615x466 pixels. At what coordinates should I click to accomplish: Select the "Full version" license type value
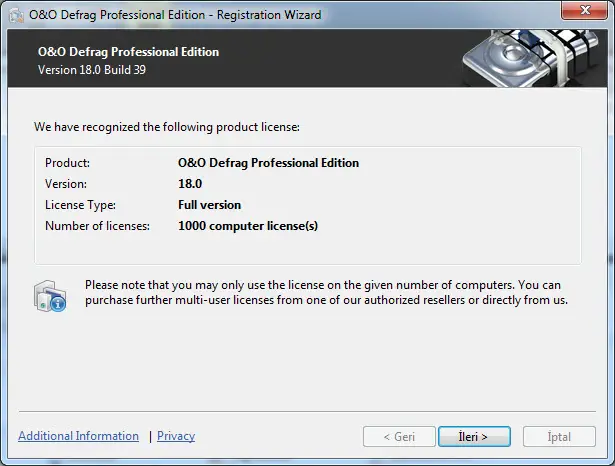pos(209,205)
